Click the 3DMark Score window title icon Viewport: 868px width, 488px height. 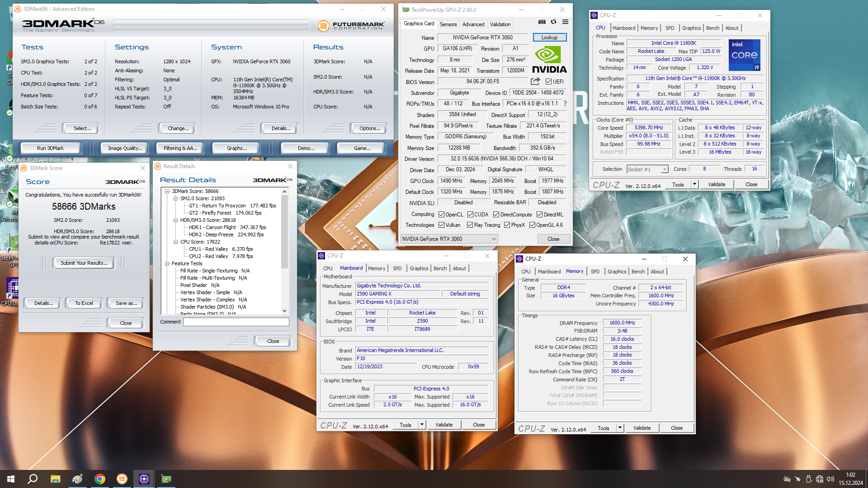[x=24, y=168]
